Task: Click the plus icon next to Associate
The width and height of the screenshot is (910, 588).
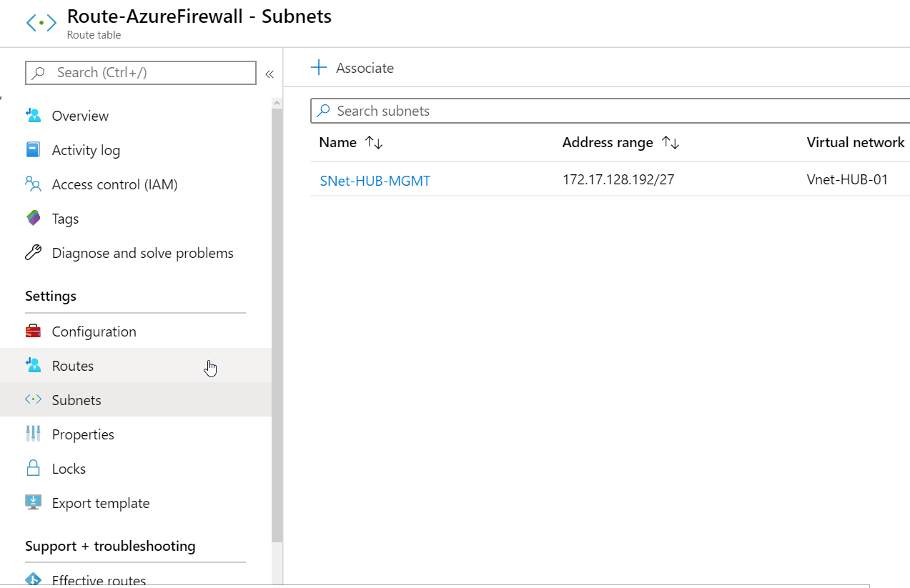Action: 319,68
